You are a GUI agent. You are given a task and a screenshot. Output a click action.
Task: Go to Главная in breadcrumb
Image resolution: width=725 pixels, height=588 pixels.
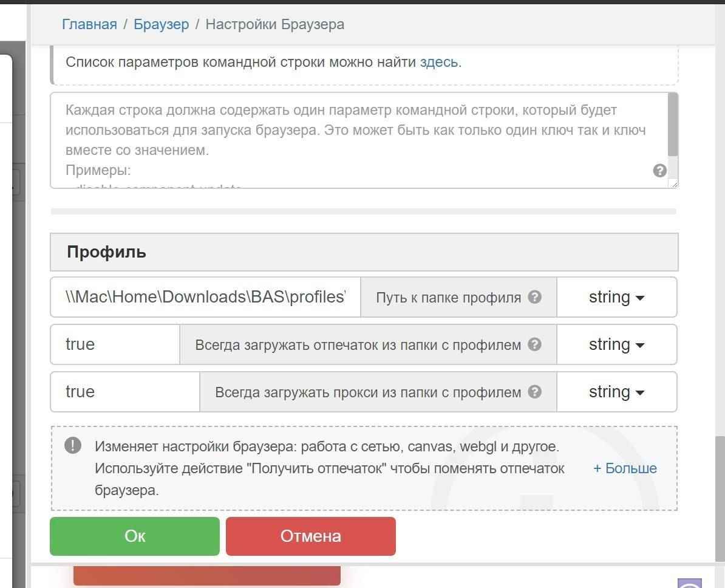(89, 24)
